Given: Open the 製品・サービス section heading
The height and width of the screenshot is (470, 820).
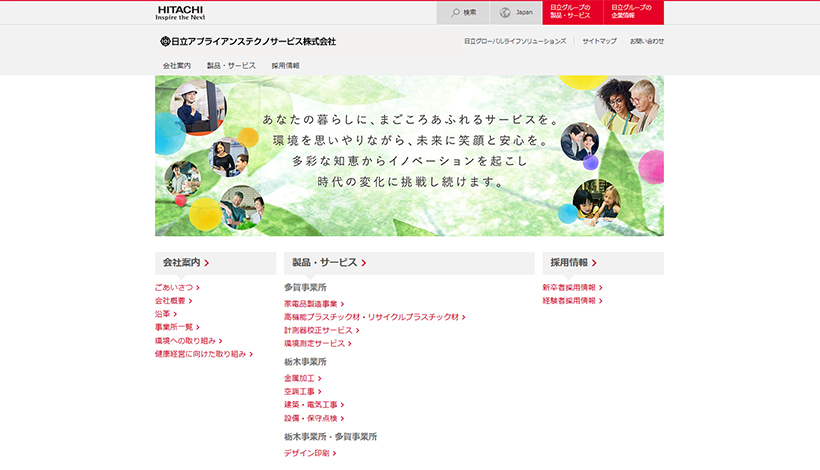Looking at the screenshot, I should pyautogui.click(x=409, y=263).
